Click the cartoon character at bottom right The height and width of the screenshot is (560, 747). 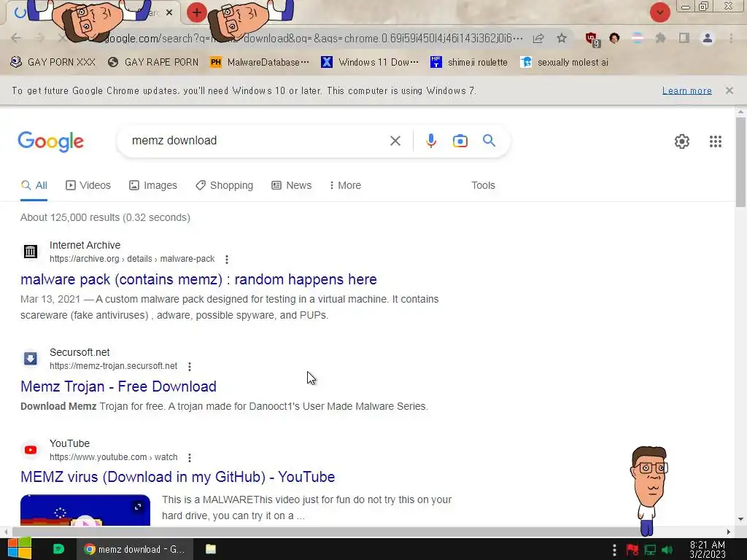pyautogui.click(x=649, y=491)
